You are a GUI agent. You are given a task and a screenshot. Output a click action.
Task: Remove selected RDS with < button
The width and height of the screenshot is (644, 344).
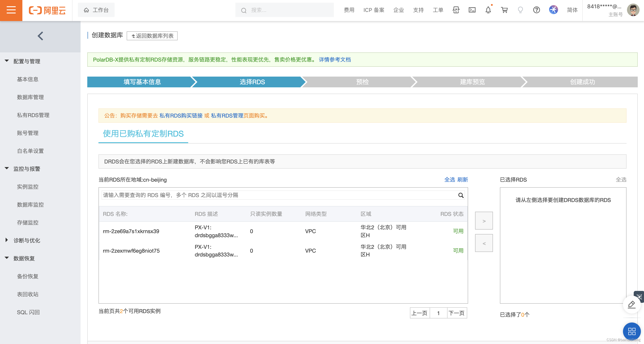click(x=484, y=243)
